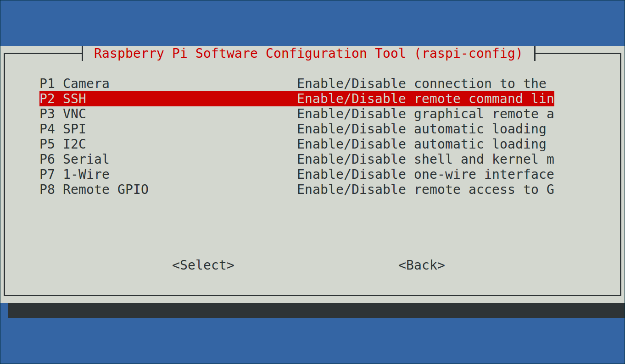Click the description 'Enable/Disable connection to the'
The width and height of the screenshot is (625, 364).
tap(422, 83)
